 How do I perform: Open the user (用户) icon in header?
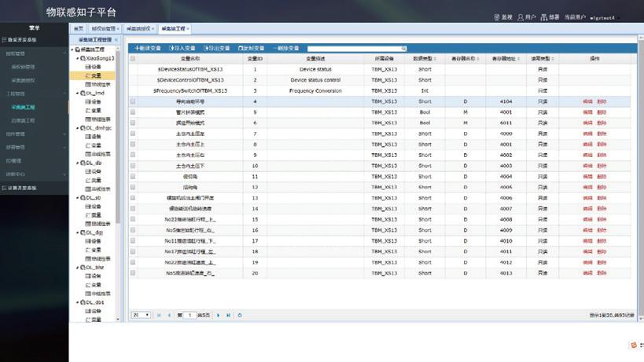coord(527,17)
